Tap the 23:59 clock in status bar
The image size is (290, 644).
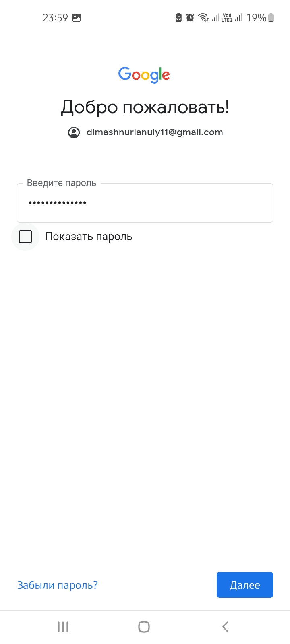pos(56,18)
